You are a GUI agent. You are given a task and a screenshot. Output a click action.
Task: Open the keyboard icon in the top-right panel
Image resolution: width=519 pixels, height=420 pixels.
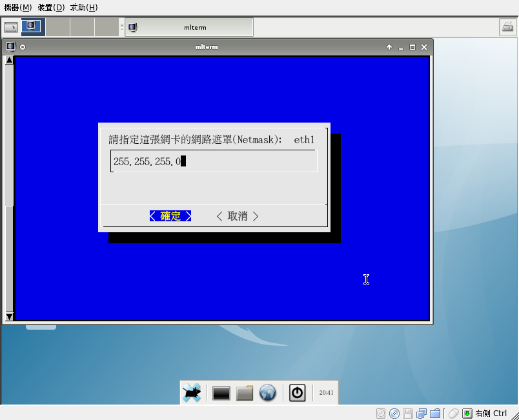coord(508,27)
